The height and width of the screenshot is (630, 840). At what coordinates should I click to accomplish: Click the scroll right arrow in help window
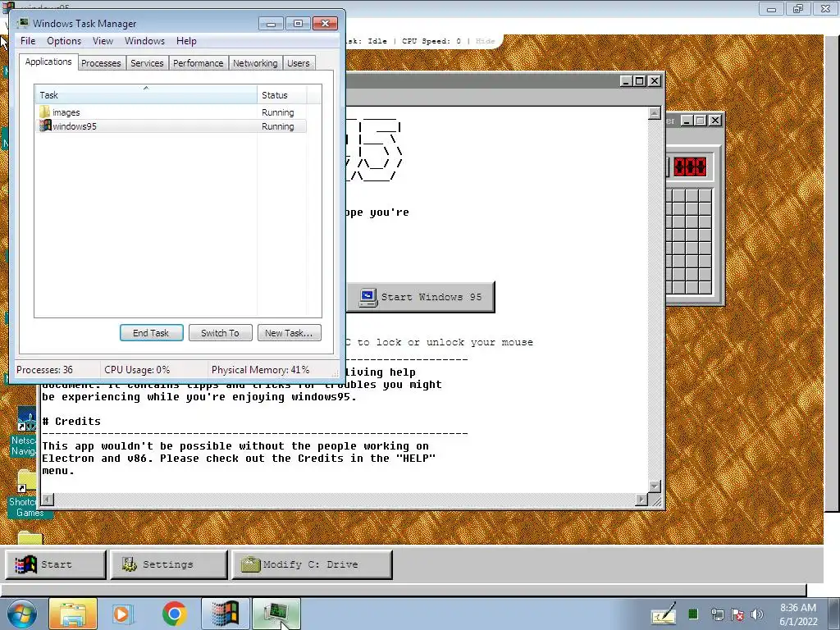coord(641,500)
